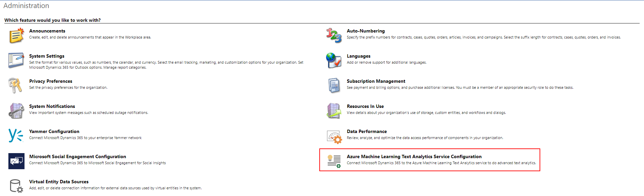Open the Subscription Management document icon
Image resolution: width=644 pixels, height=196 pixels.
tap(334, 85)
